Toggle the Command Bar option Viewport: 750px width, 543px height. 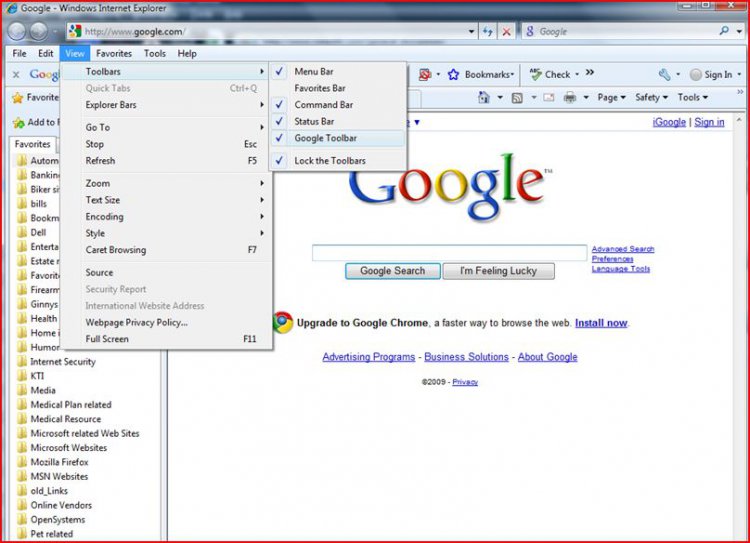pyautogui.click(x=338, y=105)
